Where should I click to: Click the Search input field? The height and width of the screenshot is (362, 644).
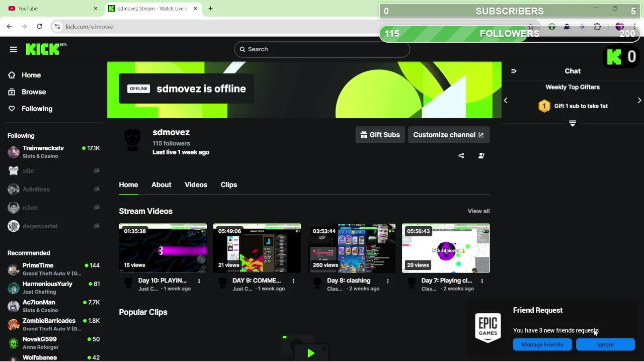[322, 49]
